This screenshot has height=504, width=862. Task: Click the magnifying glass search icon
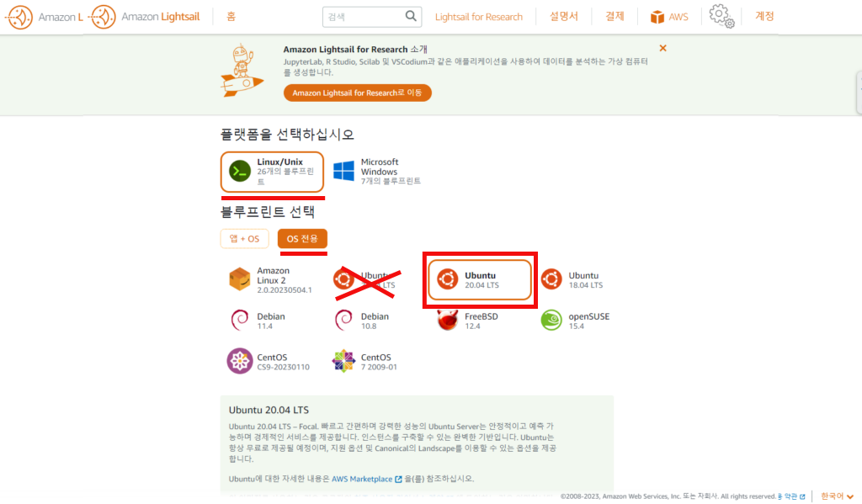tap(411, 17)
